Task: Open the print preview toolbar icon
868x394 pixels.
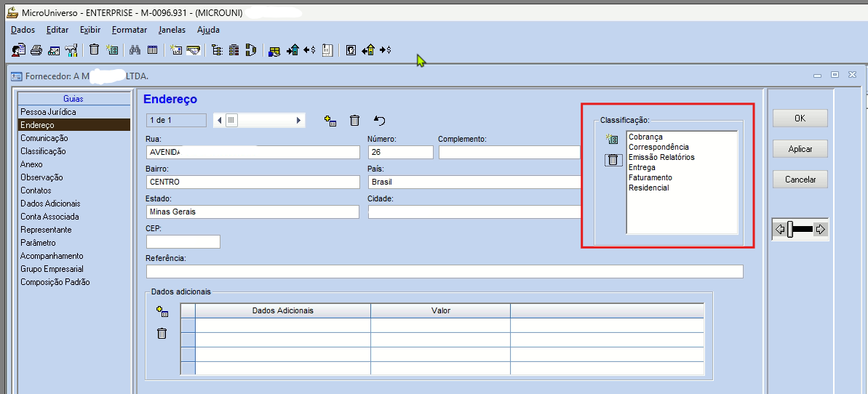Action: [x=54, y=50]
